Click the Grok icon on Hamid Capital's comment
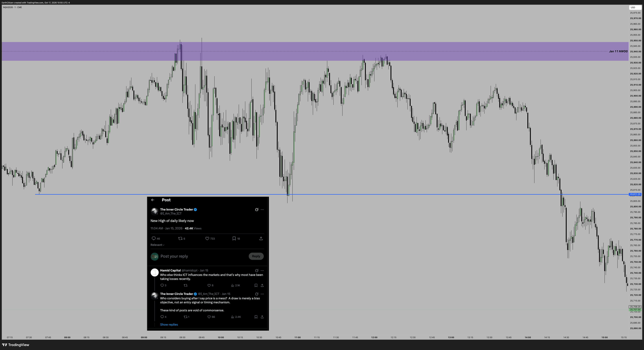Viewport: 644px width, 350px height. point(257,270)
